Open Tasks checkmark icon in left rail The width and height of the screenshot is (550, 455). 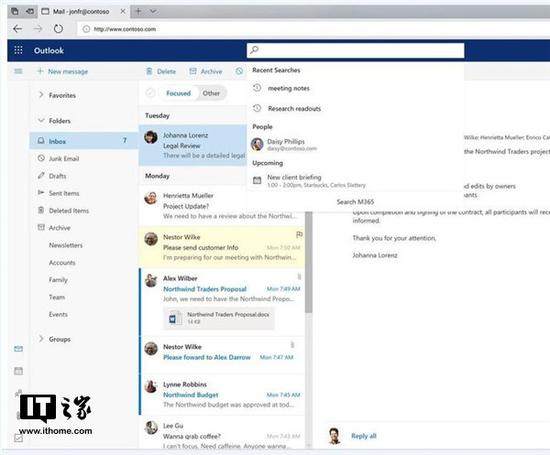pos(18,438)
